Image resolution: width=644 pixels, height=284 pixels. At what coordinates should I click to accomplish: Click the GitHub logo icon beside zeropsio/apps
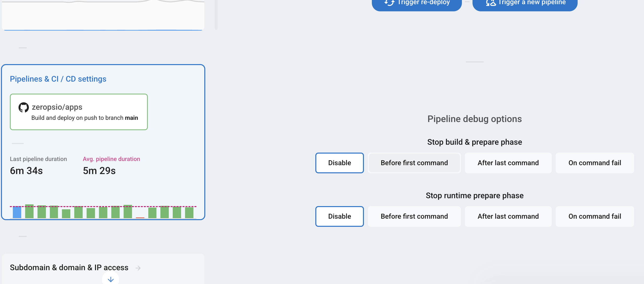(23, 107)
